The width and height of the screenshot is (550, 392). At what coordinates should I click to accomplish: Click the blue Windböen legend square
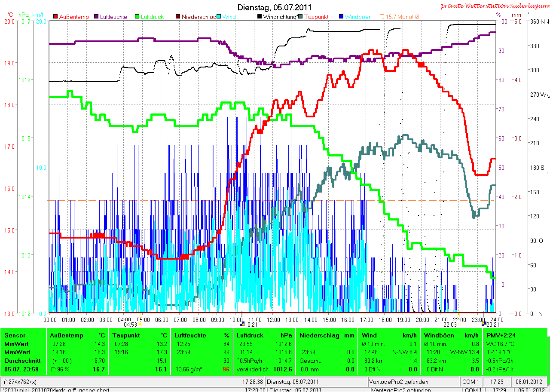pos(342,17)
